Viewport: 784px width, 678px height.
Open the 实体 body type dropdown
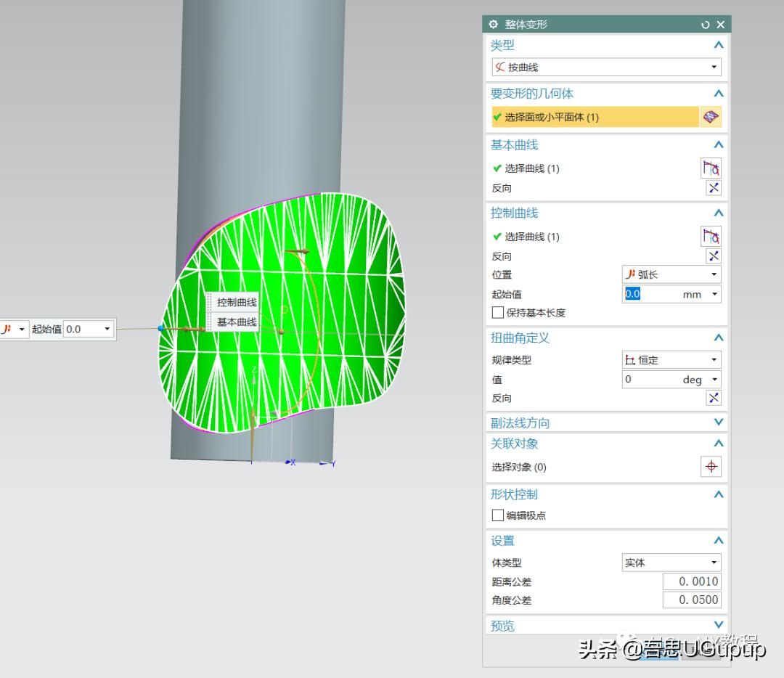[x=671, y=563]
